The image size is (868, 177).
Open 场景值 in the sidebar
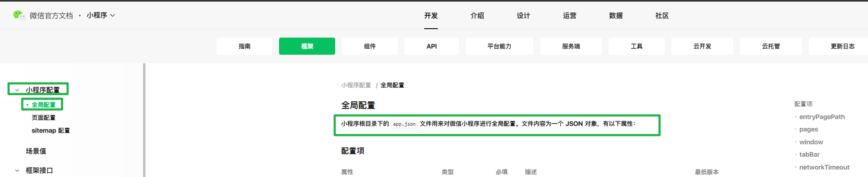point(36,151)
